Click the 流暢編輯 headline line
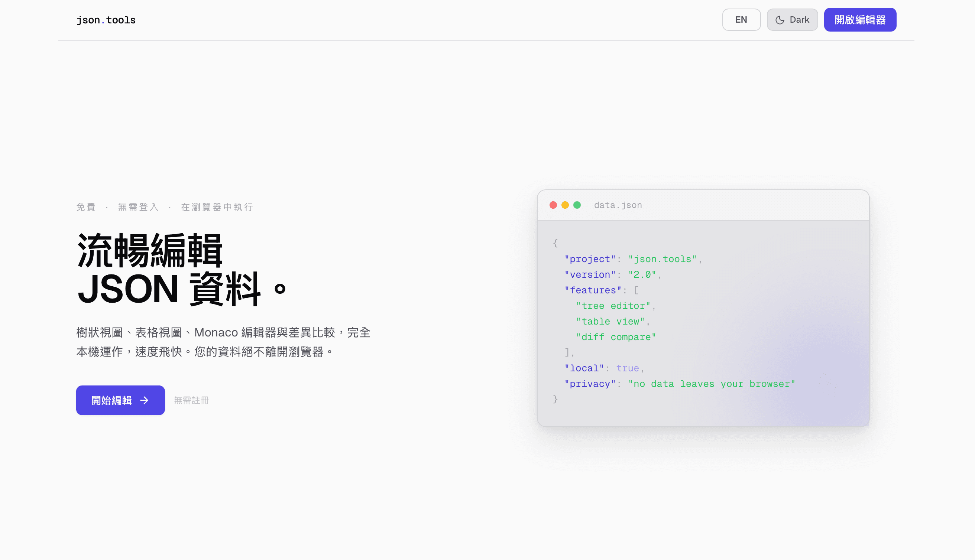 click(x=150, y=250)
